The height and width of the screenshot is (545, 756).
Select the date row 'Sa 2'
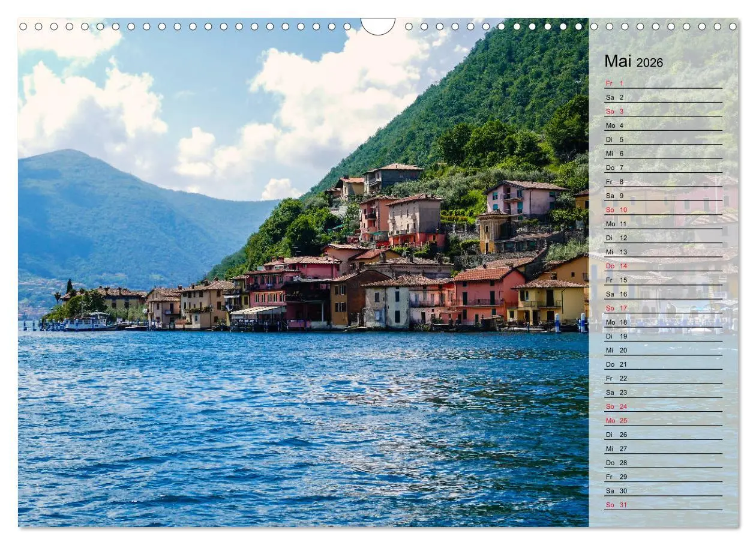[663, 97]
